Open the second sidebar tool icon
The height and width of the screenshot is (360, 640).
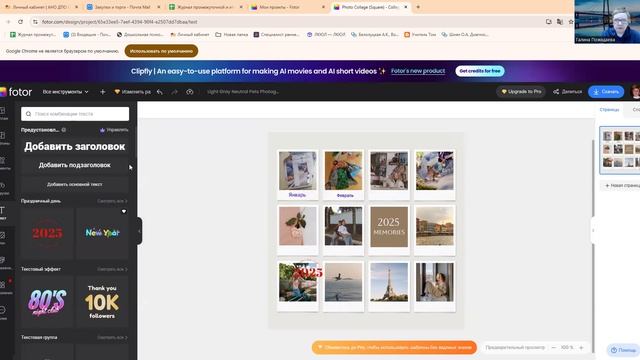coord(3,138)
